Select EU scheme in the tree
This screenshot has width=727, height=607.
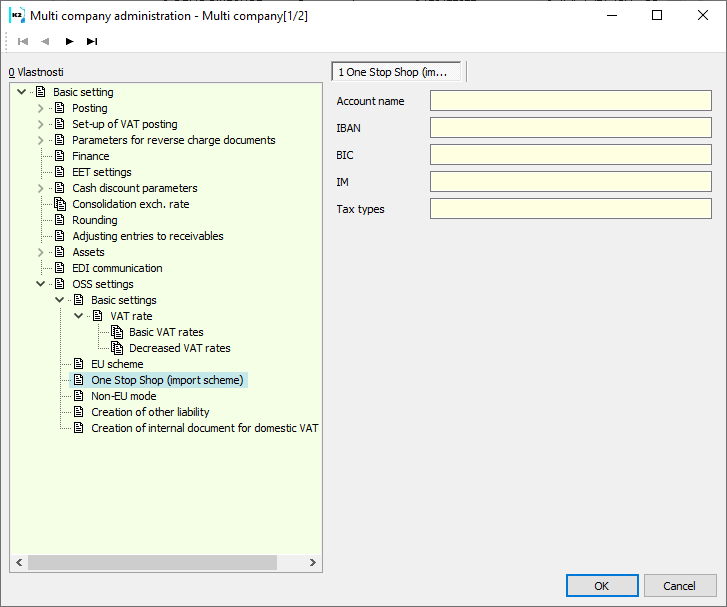tap(117, 364)
